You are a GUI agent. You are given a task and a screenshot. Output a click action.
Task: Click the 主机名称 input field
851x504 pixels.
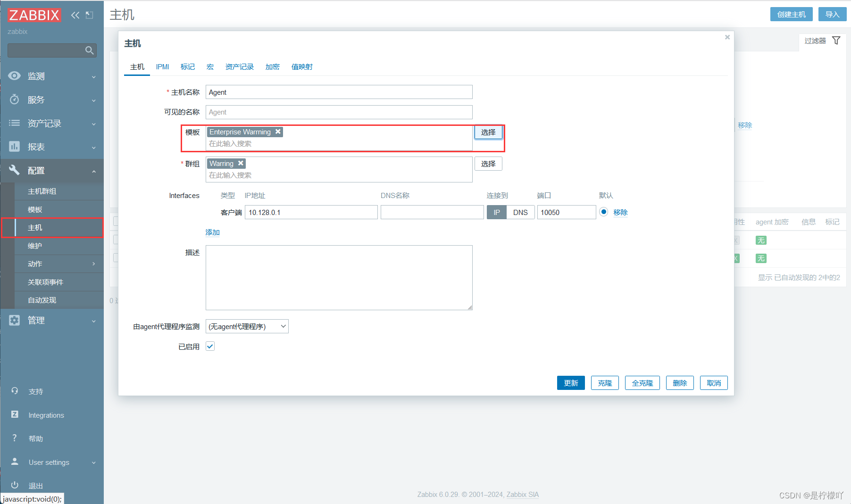click(339, 92)
